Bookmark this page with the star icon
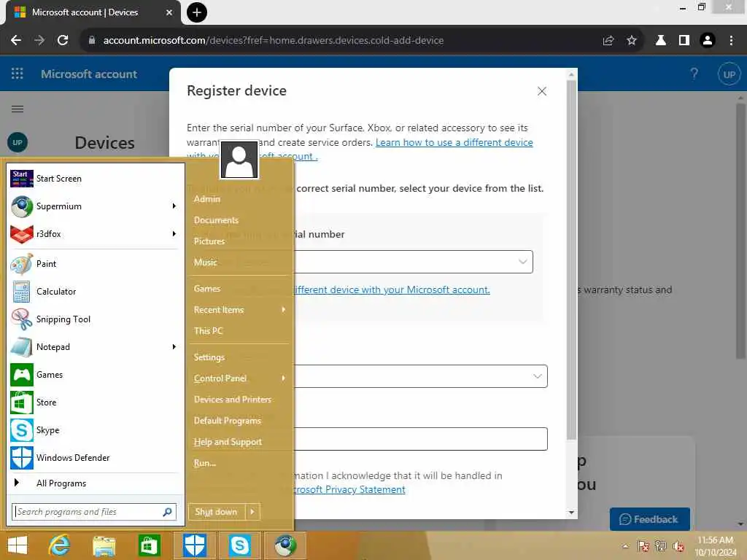Screen dimensions: 747x560 click(x=632, y=41)
